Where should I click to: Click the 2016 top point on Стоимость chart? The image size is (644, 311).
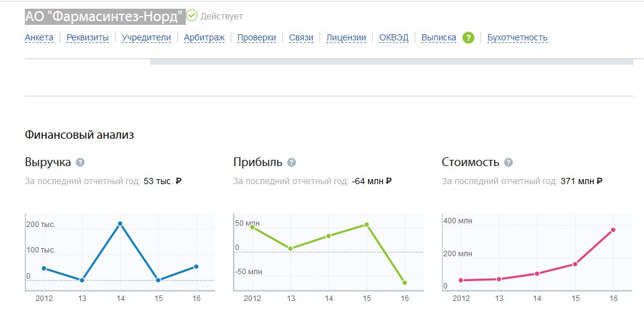pos(613,230)
